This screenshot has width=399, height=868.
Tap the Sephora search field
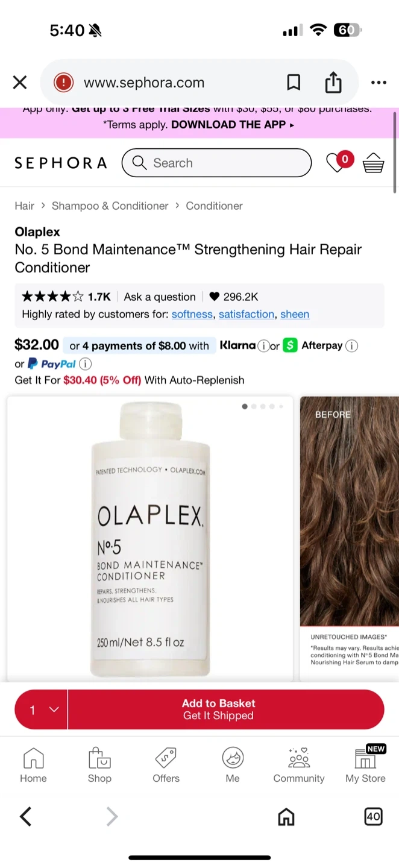[216, 163]
